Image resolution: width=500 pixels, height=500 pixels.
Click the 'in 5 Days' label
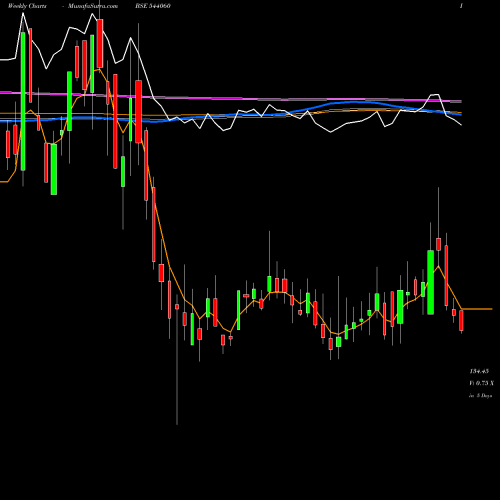coord(480,396)
